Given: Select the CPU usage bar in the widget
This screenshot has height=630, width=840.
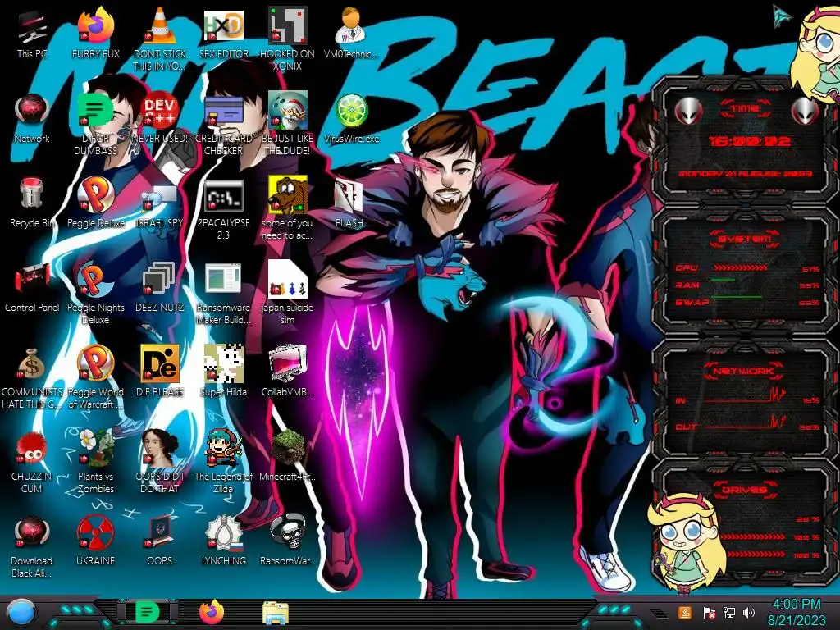Looking at the screenshot, I should pos(741,268).
